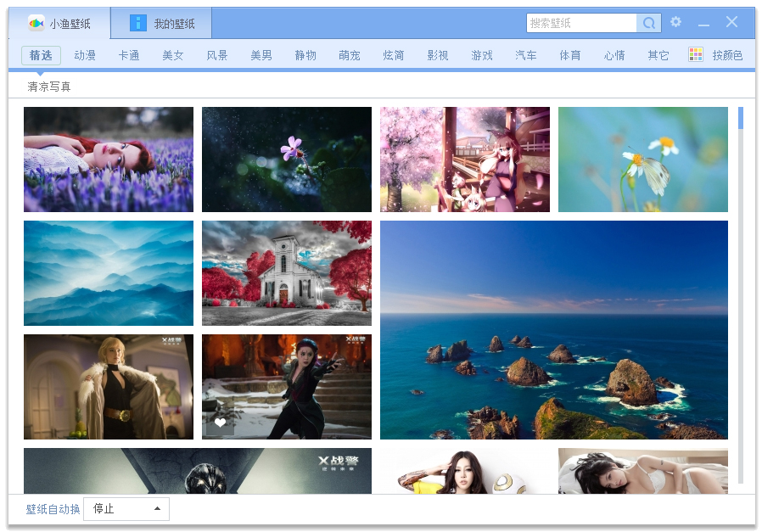Close the wallpaper app window

pos(731,22)
